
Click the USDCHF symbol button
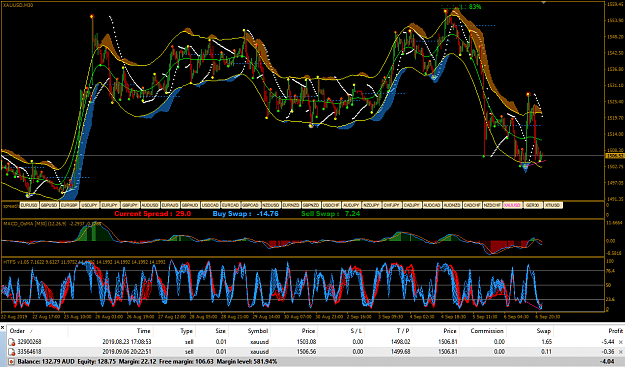331,205
